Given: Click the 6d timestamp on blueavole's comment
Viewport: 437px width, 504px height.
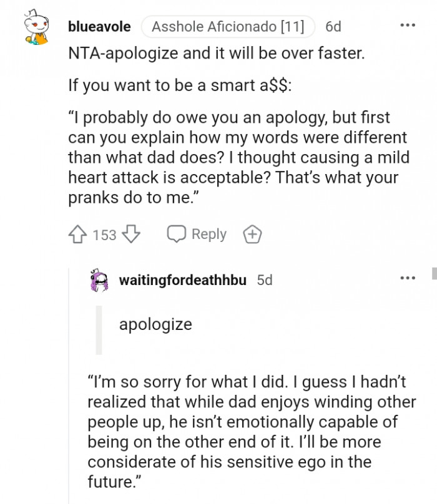Looking at the screenshot, I should pos(333,27).
